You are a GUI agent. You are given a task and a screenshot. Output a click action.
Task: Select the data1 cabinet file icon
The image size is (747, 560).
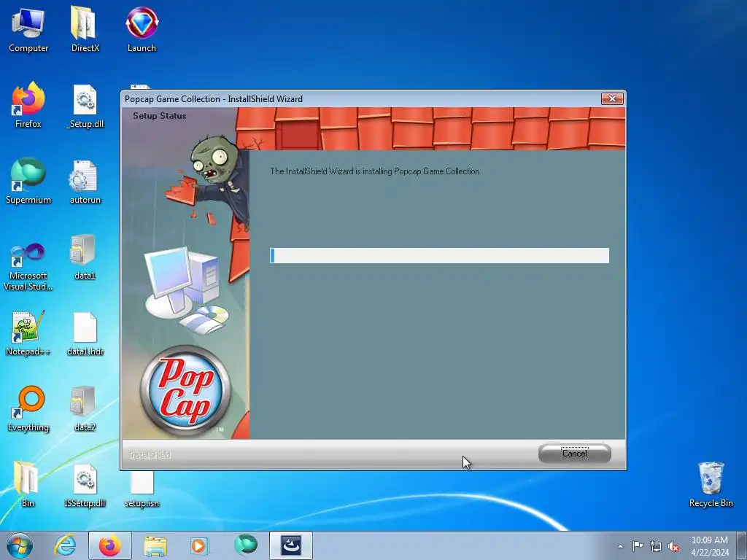point(85,257)
